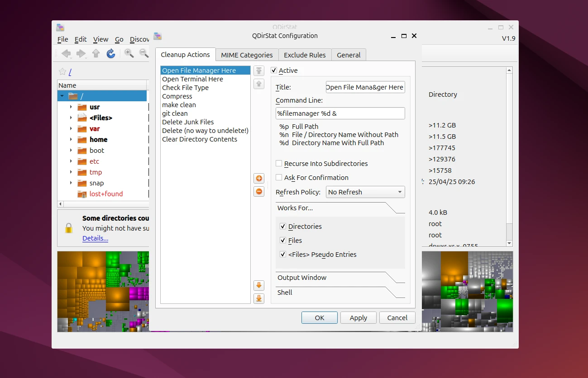Click the root / breadcrumb link
Image resolution: width=588 pixels, height=378 pixels.
[x=70, y=72]
